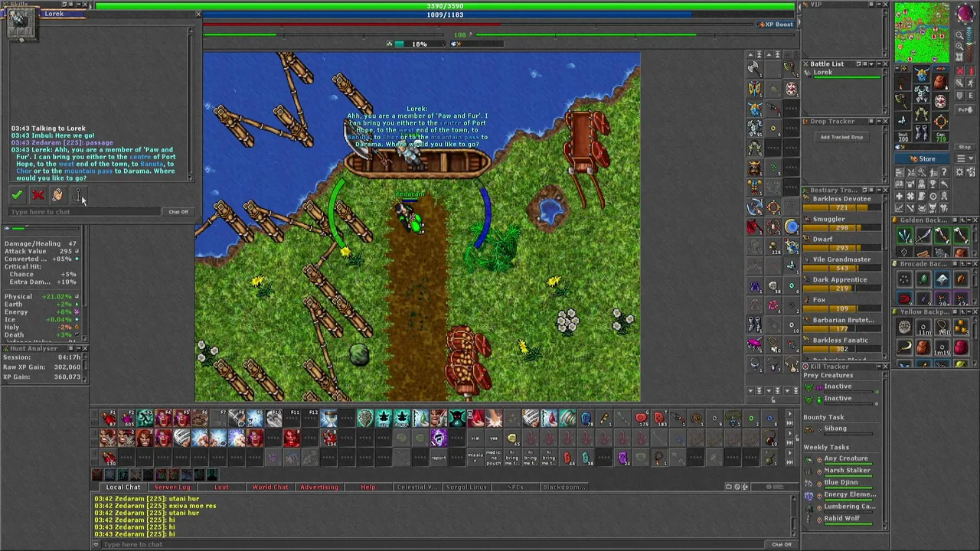This screenshot has height=551, width=980.
Task: Click the question mark help icon
Action: 944,172
